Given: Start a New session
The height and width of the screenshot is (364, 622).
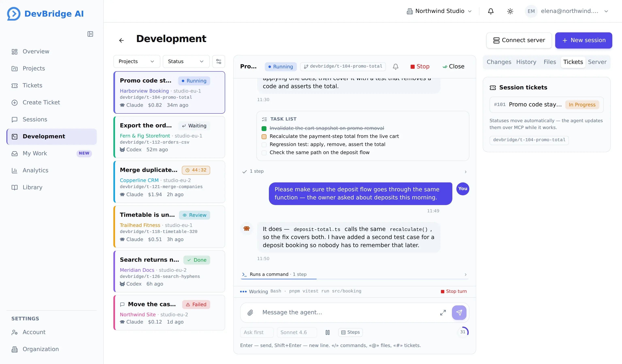Looking at the screenshot, I should click(x=584, y=40).
